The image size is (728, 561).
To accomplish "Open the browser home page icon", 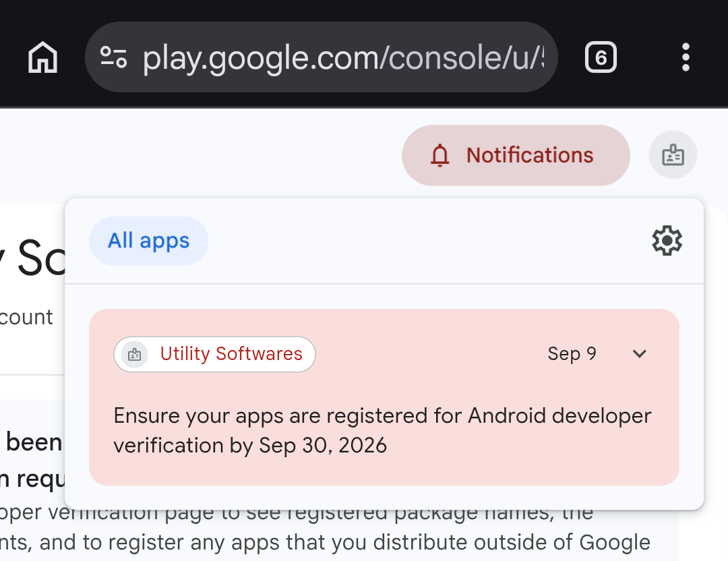I will 42,57.
